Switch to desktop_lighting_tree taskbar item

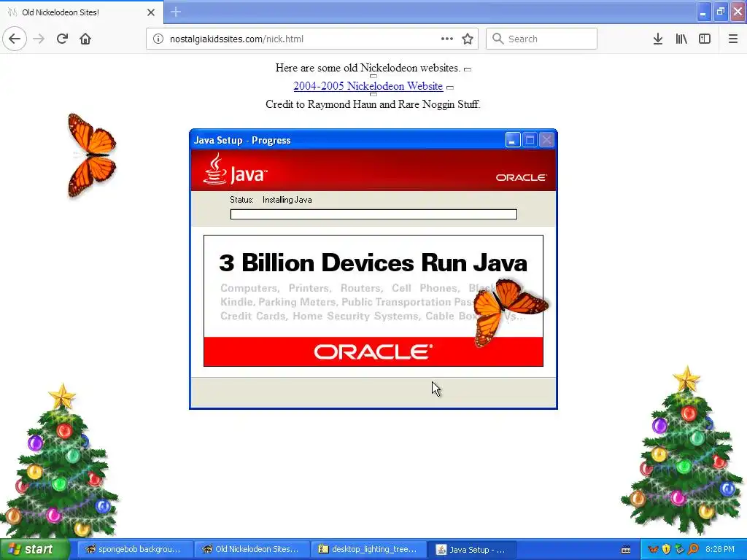[x=368, y=549]
